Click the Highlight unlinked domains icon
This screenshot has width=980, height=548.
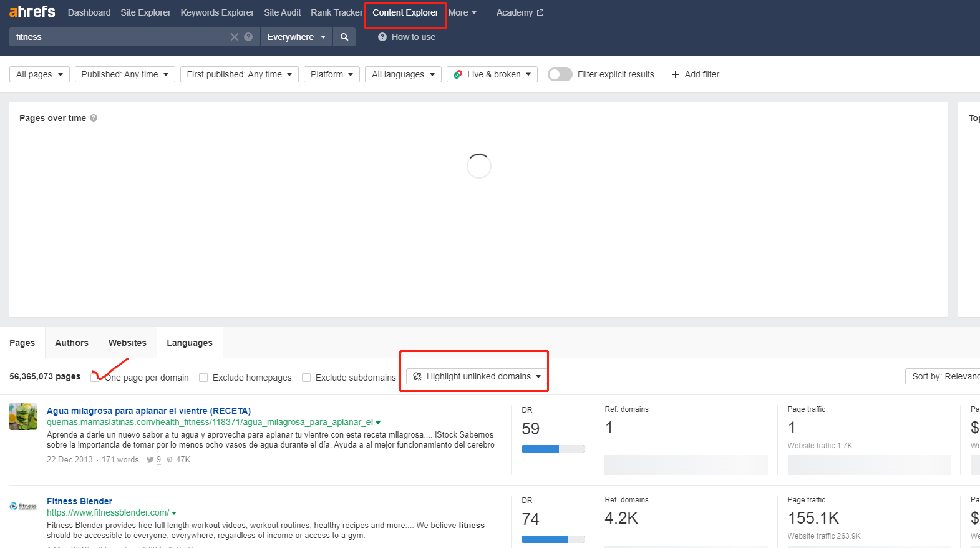(417, 376)
